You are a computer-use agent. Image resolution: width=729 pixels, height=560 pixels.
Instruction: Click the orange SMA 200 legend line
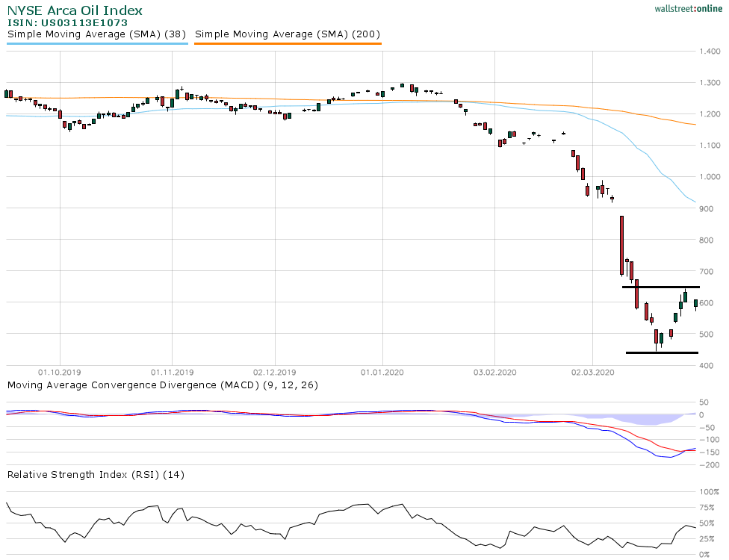(288, 43)
